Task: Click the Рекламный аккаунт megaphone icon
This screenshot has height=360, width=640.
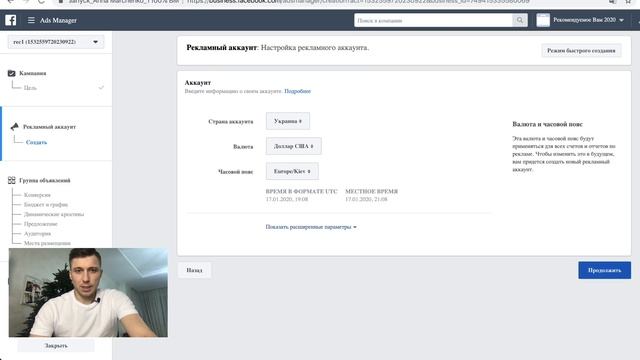Action: pyautogui.click(x=15, y=127)
